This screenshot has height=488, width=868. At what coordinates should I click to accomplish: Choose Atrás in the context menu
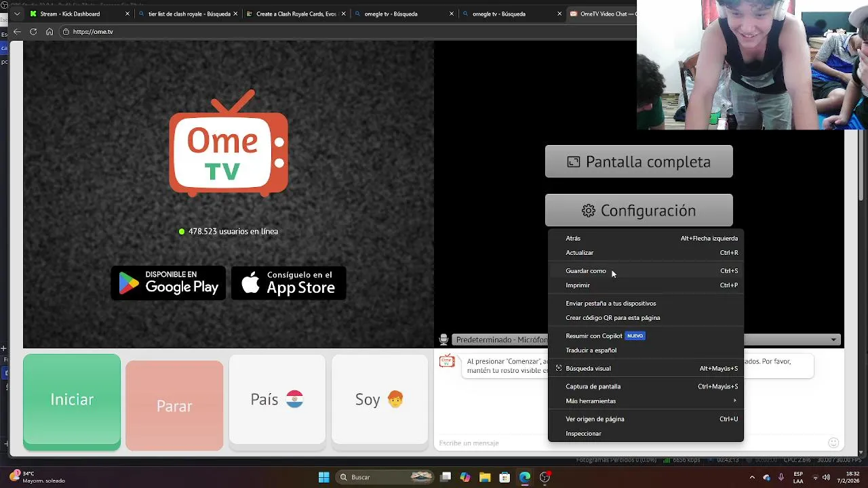point(646,239)
